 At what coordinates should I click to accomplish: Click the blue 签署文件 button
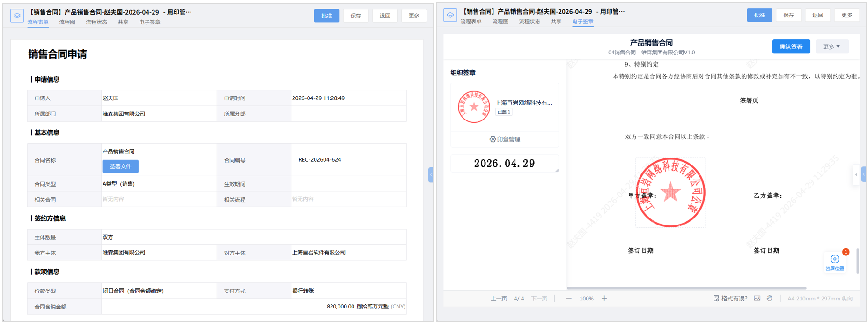click(120, 166)
